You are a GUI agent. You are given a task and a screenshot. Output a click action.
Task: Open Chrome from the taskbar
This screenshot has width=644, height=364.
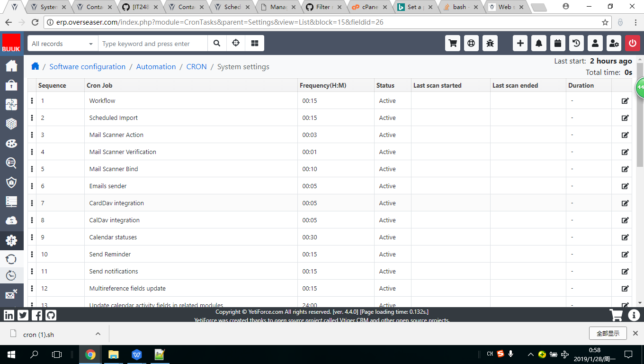(90, 354)
